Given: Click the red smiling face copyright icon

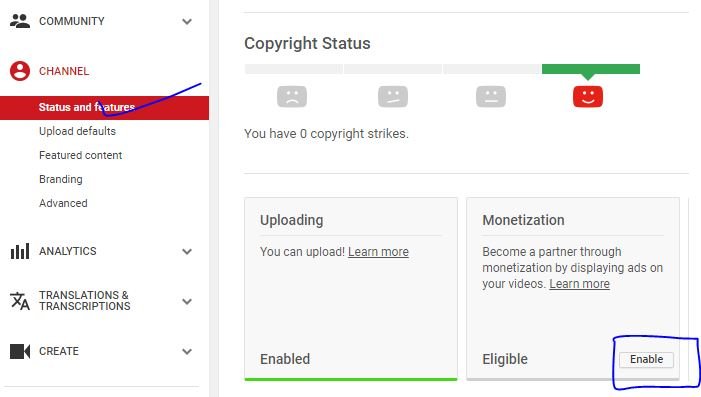Looking at the screenshot, I should (588, 96).
